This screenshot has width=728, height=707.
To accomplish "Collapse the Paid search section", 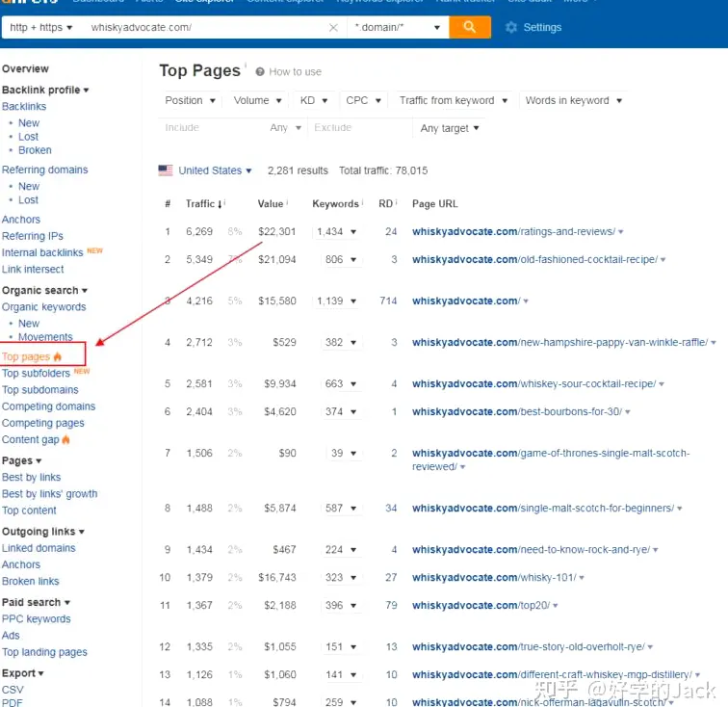I will [x=36, y=602].
